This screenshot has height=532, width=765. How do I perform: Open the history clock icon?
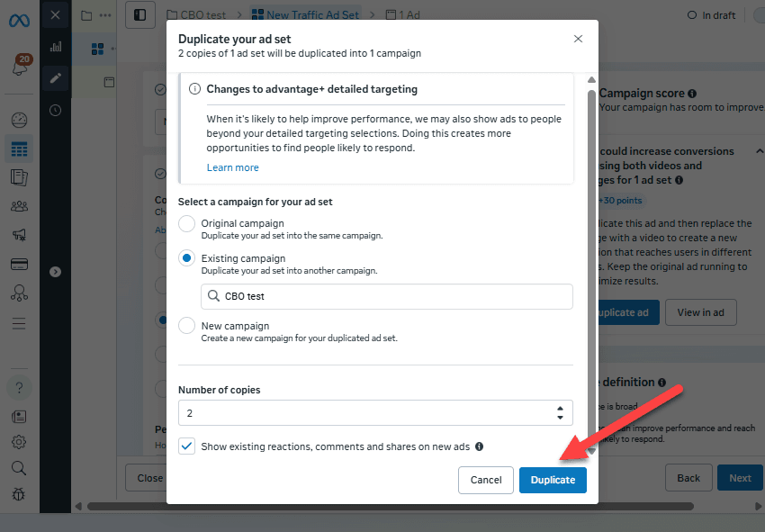pos(56,111)
